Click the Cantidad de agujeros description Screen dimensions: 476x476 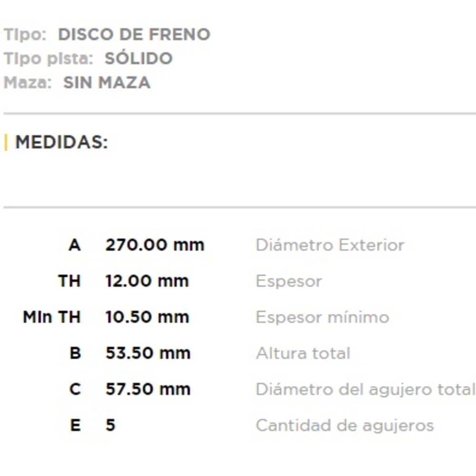pyautogui.click(x=345, y=425)
